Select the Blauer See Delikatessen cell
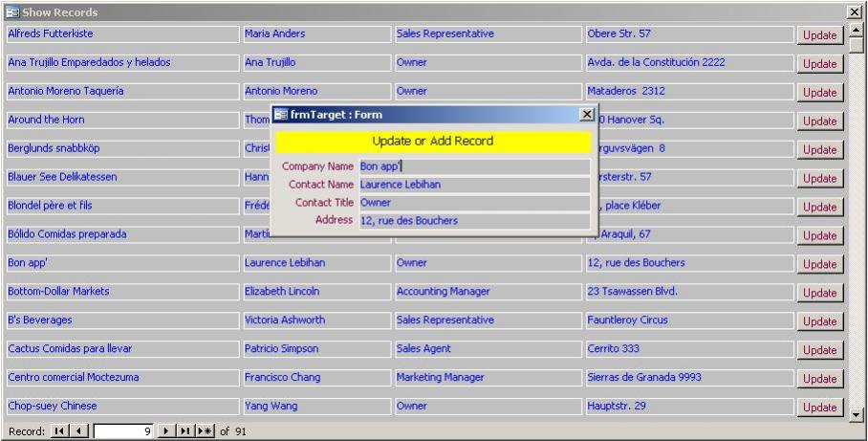868x441 pixels. 123,177
